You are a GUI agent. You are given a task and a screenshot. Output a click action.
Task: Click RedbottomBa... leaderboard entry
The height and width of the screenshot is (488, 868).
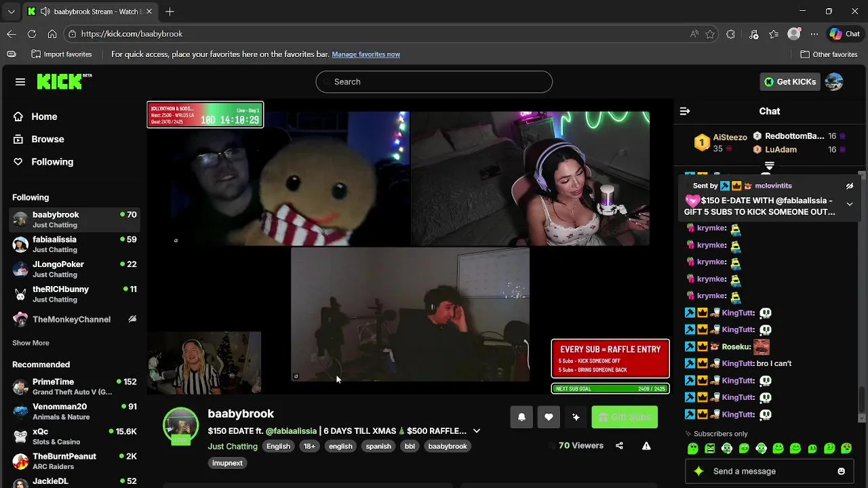pos(800,136)
